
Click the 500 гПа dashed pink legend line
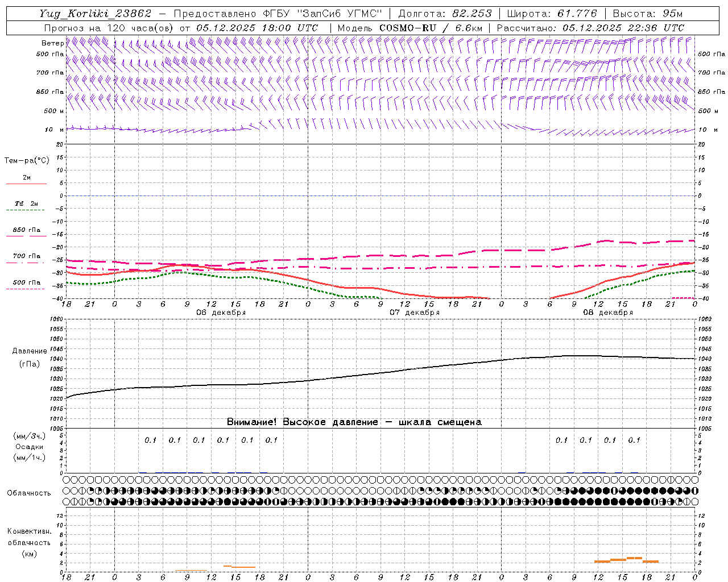26,289
